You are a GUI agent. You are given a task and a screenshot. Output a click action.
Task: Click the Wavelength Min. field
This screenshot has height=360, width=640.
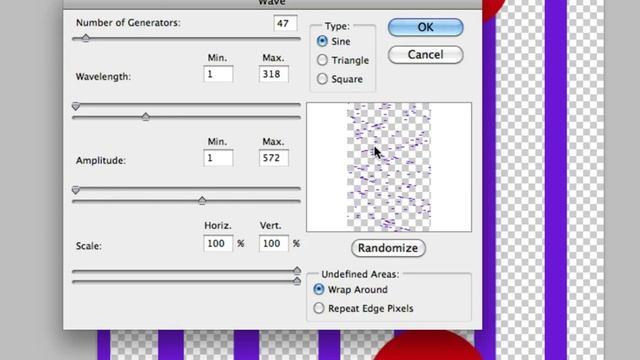(218, 74)
